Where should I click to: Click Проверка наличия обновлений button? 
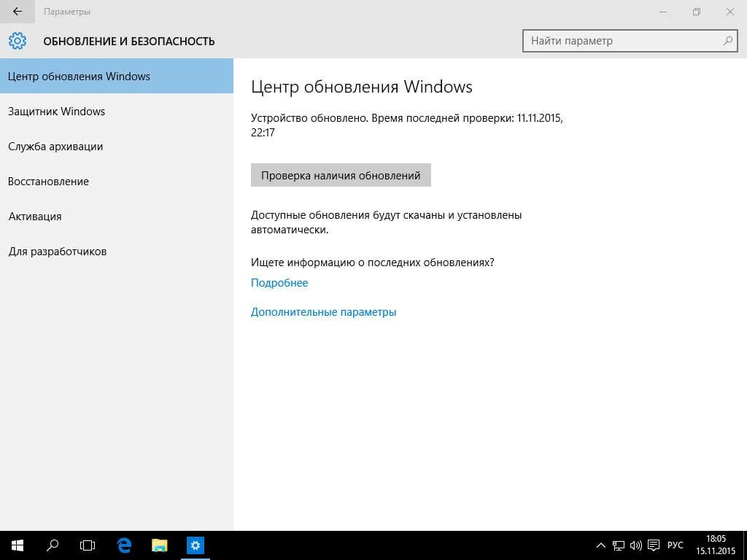pos(341,175)
